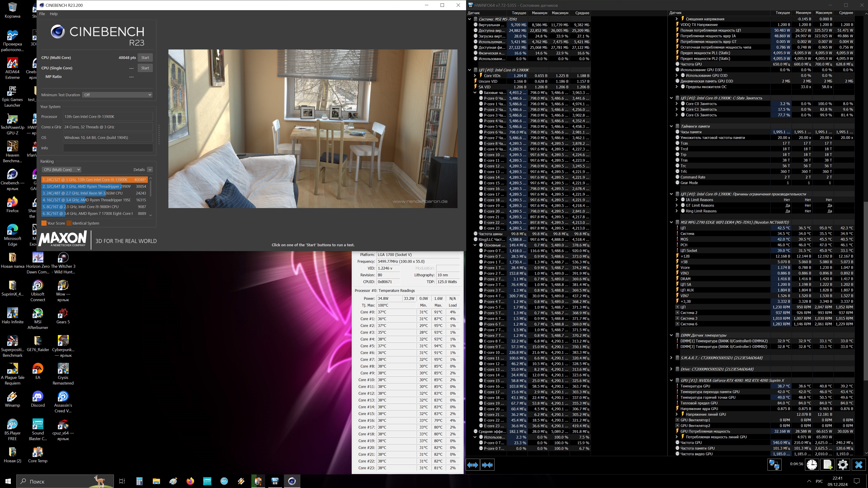This screenshot has height=488, width=868.
Task: Reset sensor timer with clock icon
Action: click(812, 465)
